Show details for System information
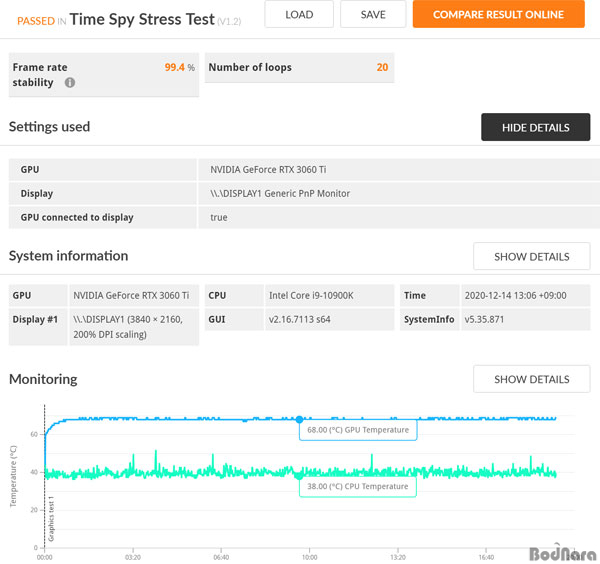600x564 pixels. pos(532,256)
